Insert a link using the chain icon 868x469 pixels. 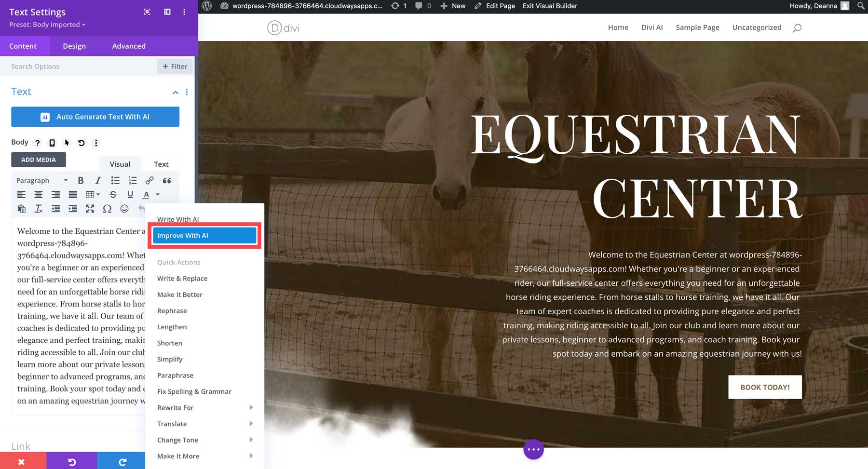pos(149,180)
